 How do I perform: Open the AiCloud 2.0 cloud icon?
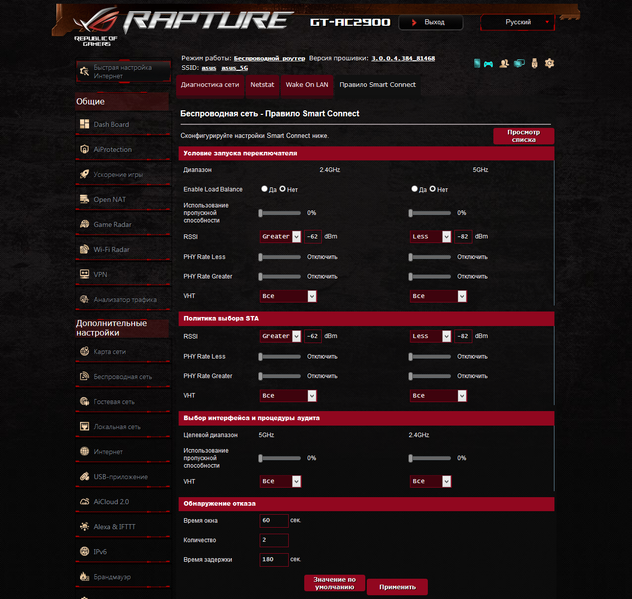84,501
